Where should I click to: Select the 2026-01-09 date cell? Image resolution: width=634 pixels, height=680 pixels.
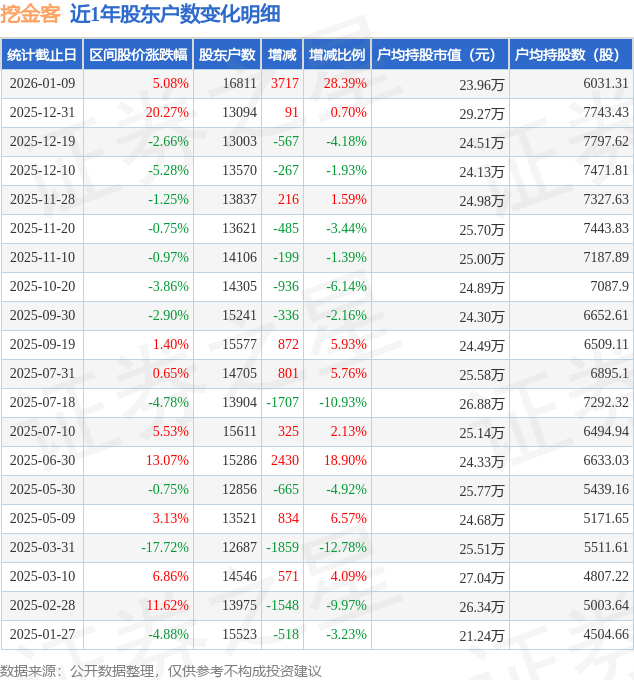[42, 84]
